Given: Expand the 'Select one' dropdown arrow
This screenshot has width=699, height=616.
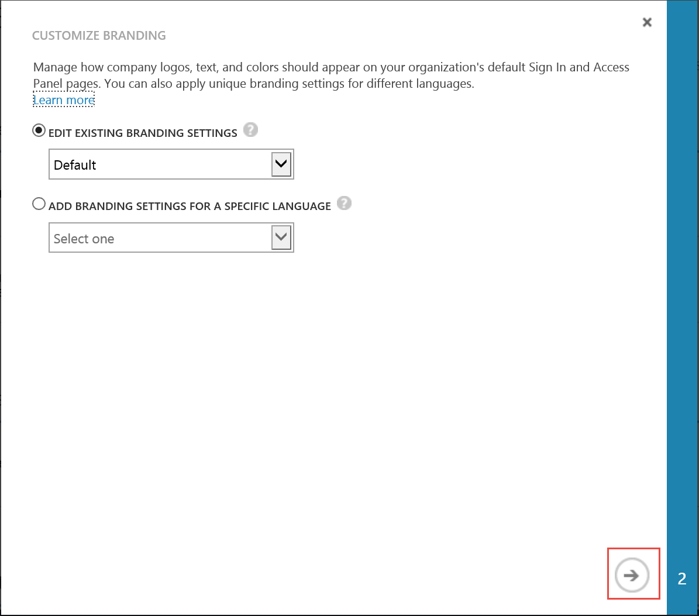Looking at the screenshot, I should click(281, 238).
